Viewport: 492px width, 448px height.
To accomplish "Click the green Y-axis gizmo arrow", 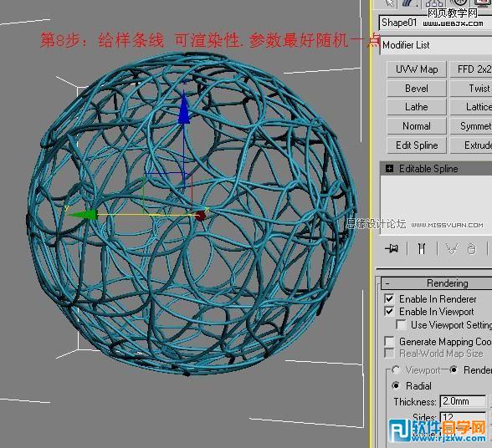I will click(x=83, y=215).
